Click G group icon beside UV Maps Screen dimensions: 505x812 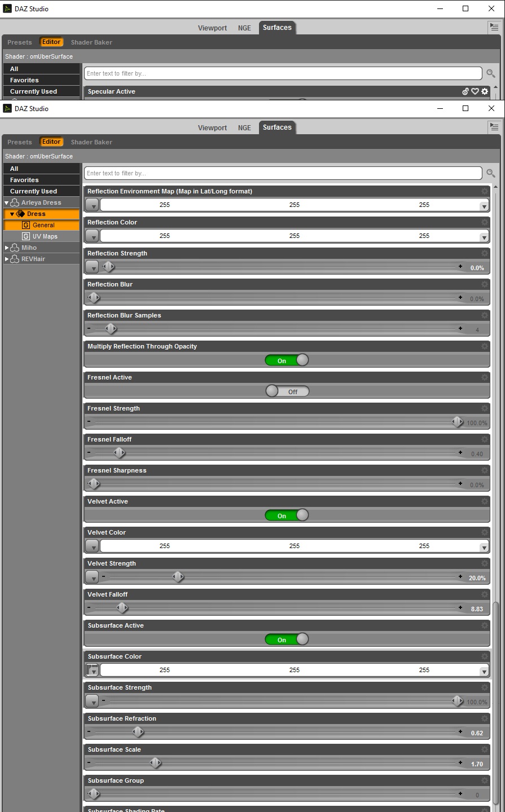tap(26, 236)
